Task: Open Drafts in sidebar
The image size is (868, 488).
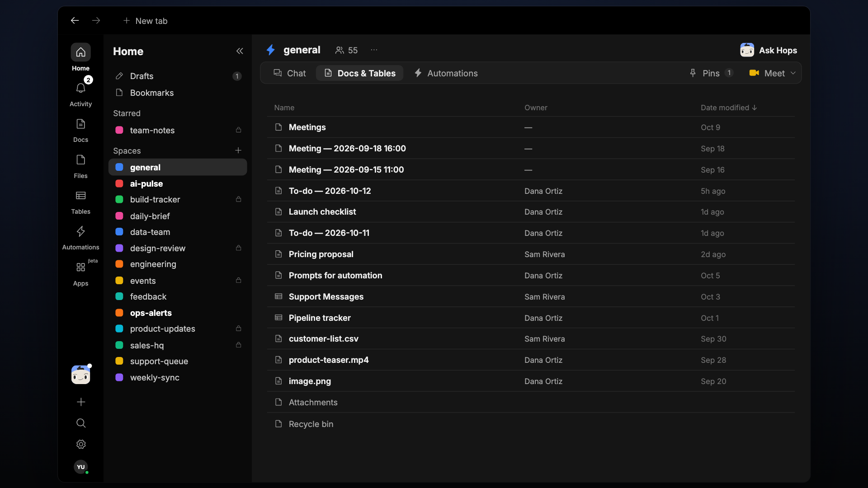Action: point(178,76)
